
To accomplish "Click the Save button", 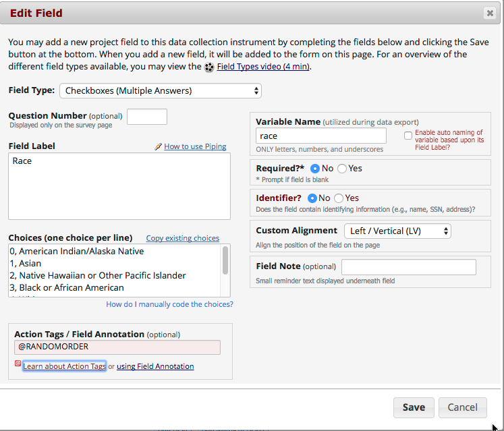I will [x=414, y=407].
